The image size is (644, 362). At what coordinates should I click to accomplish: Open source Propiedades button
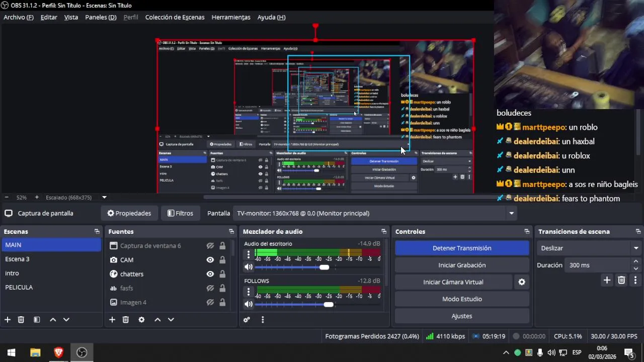coord(129,213)
